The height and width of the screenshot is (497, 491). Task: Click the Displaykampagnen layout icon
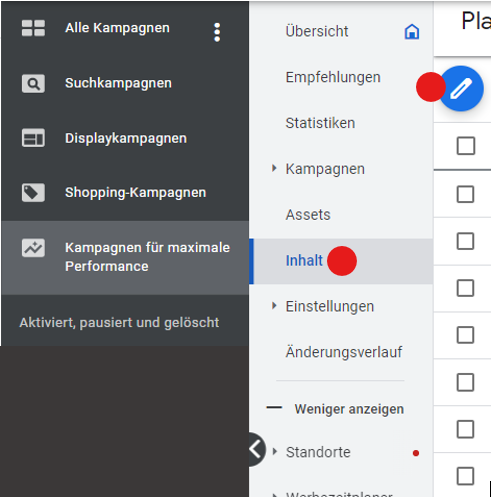(33, 138)
